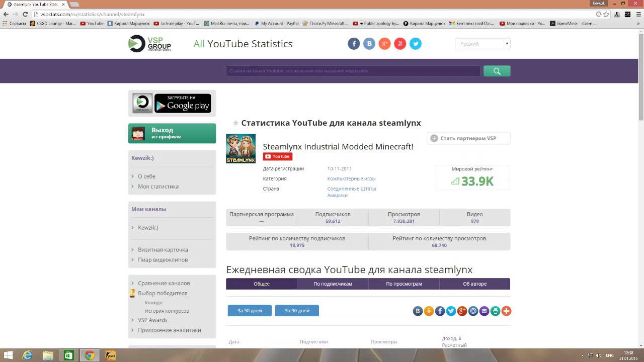Open VSP Awards sidebar link

click(152, 320)
